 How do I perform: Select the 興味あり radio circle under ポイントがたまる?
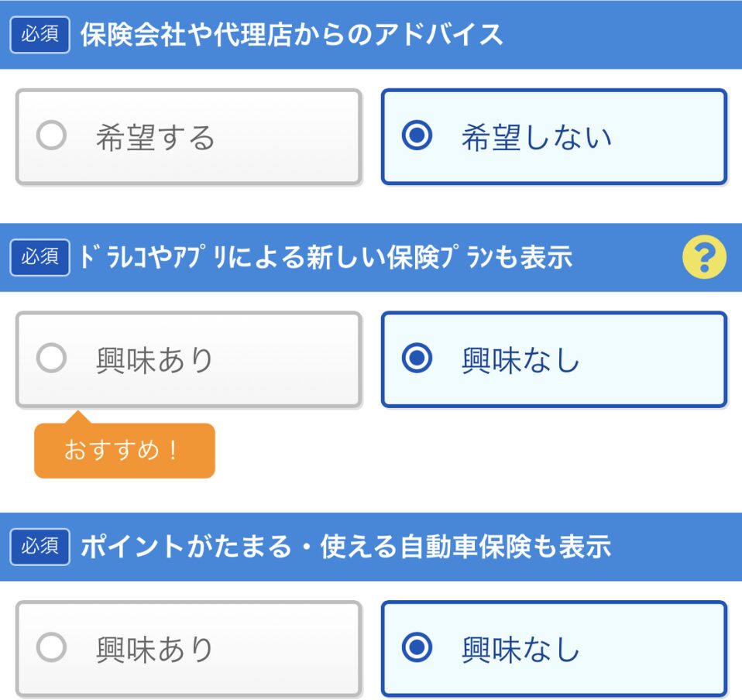click(51, 647)
